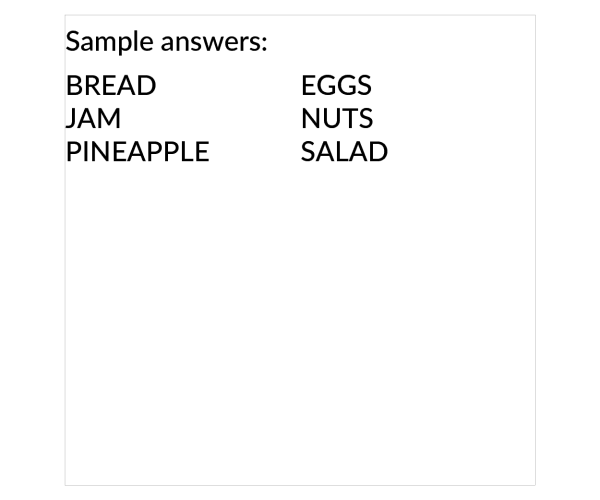Click the word BREAD
The height and width of the screenshot is (500, 600).
[x=111, y=85]
